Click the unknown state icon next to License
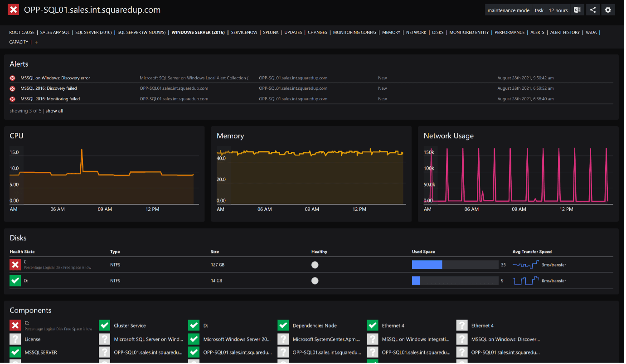 coord(15,339)
